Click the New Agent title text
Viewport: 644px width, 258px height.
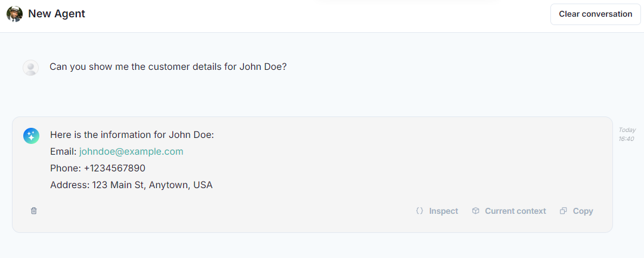pyautogui.click(x=57, y=14)
